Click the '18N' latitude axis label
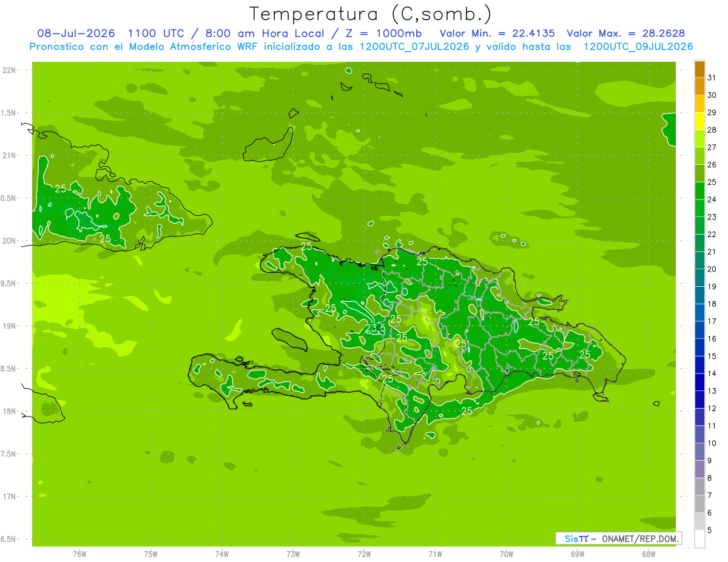Viewport: 728px width, 562px height. click(x=8, y=411)
